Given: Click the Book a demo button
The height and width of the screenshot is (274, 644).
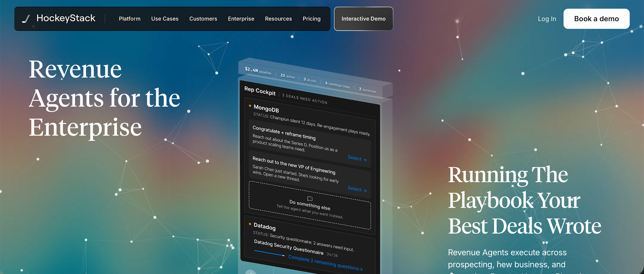Looking at the screenshot, I should click(596, 19).
